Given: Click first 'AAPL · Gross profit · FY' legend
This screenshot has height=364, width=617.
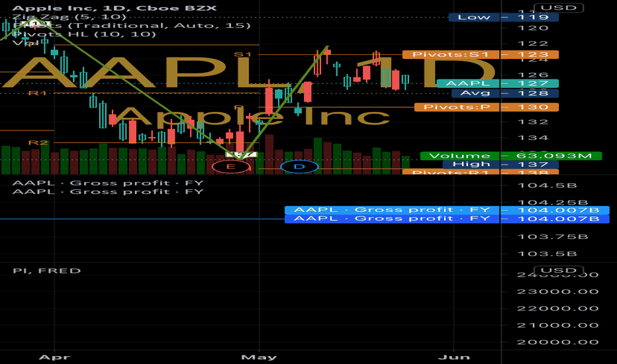Looking at the screenshot, I should [108, 183].
